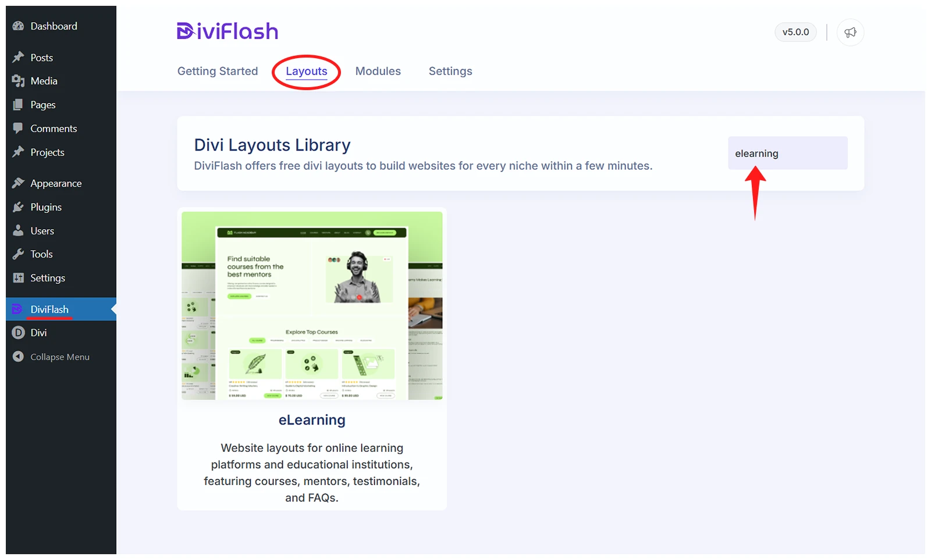Click the Comments speech bubble icon
Viewport: 931px width, 560px height.
point(18,128)
